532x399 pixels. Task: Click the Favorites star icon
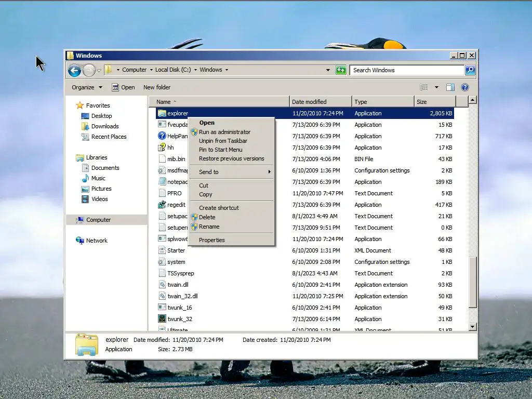[79, 105]
